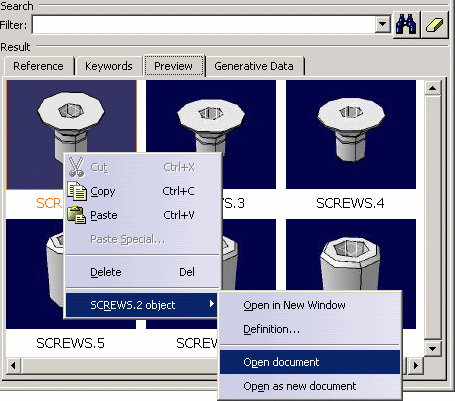This screenshot has height=401, width=455.
Task: Switch to the Reference tab
Action: tap(38, 66)
